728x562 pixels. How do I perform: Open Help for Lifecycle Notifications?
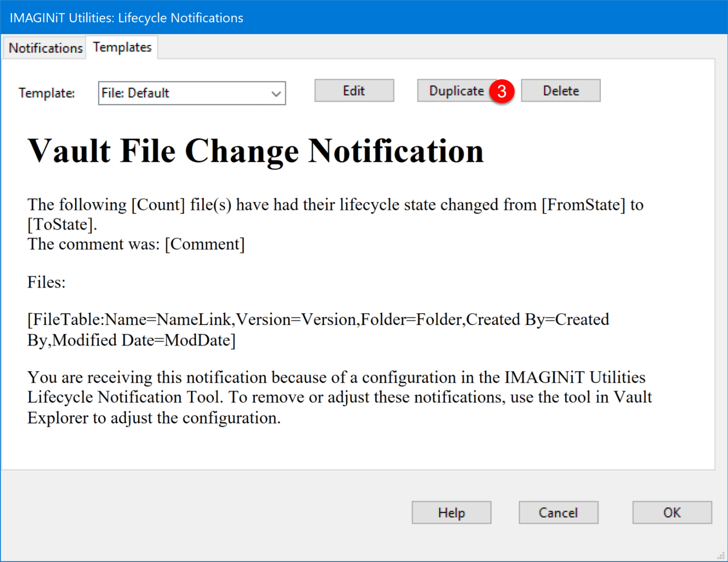(451, 512)
